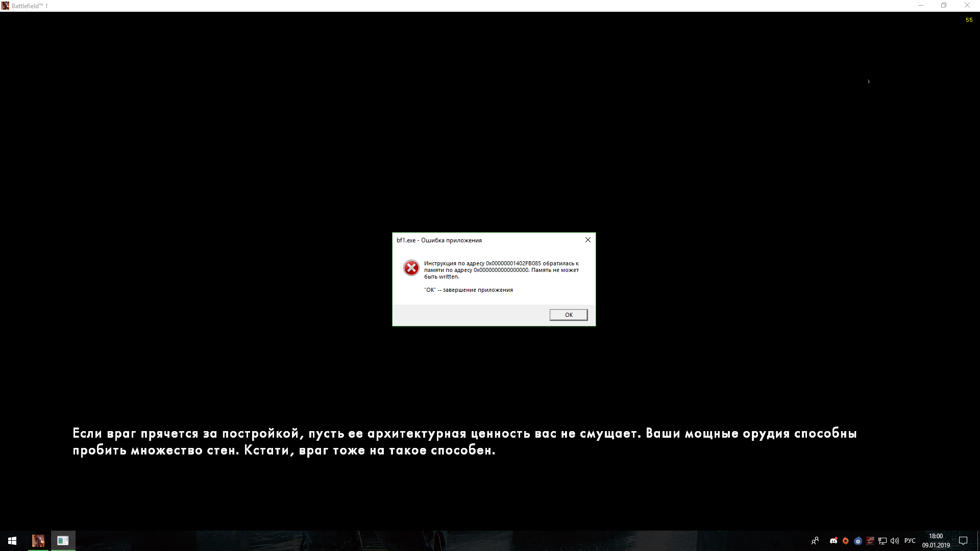This screenshot has width=980, height=551.
Task: Click the red error icon in dialog
Action: (x=411, y=268)
